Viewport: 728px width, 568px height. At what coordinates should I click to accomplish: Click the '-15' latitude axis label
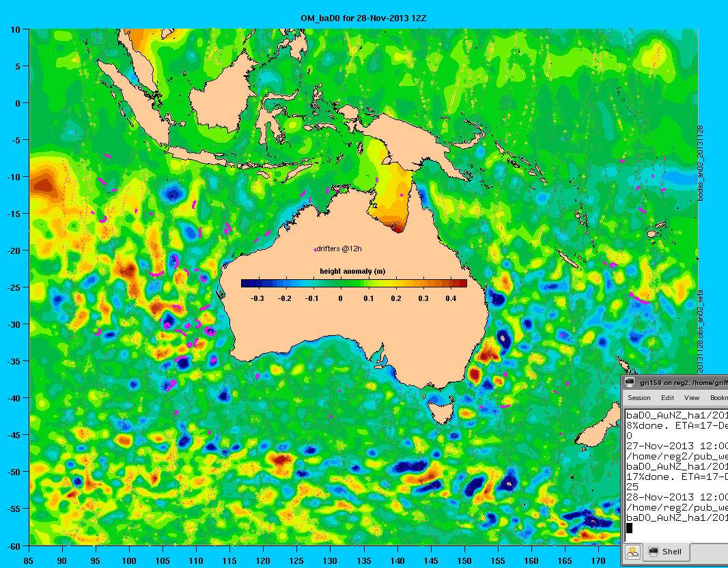coord(14,214)
